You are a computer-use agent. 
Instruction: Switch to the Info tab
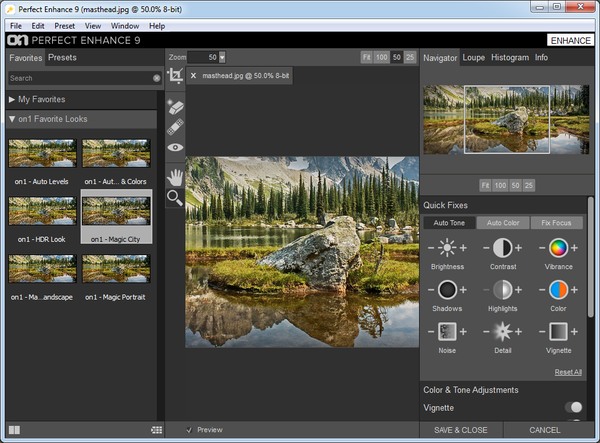click(x=541, y=57)
